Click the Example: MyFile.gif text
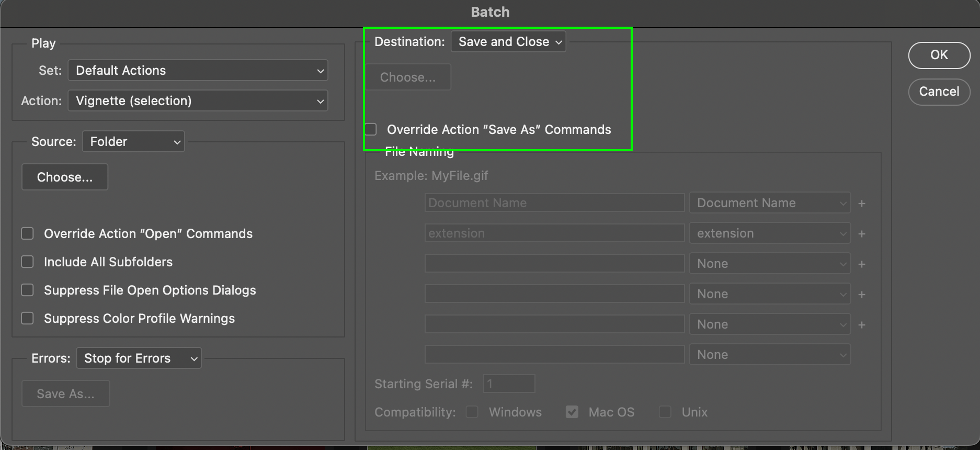This screenshot has height=450, width=980. click(431, 176)
